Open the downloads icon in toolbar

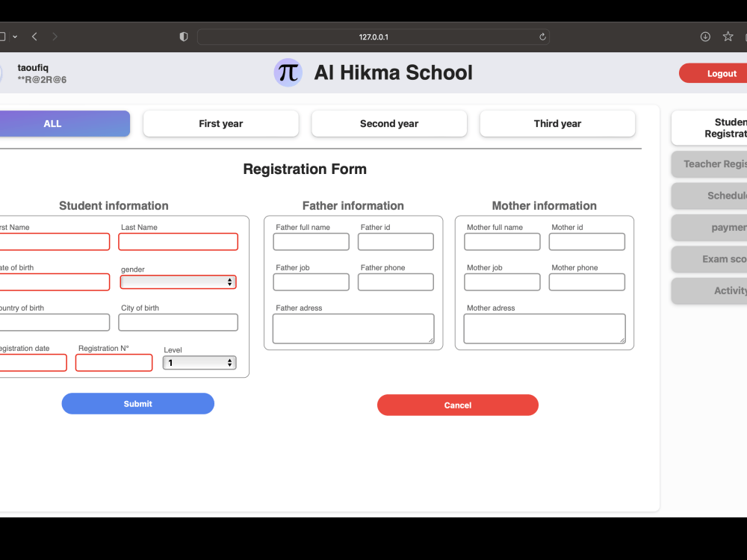(x=705, y=37)
